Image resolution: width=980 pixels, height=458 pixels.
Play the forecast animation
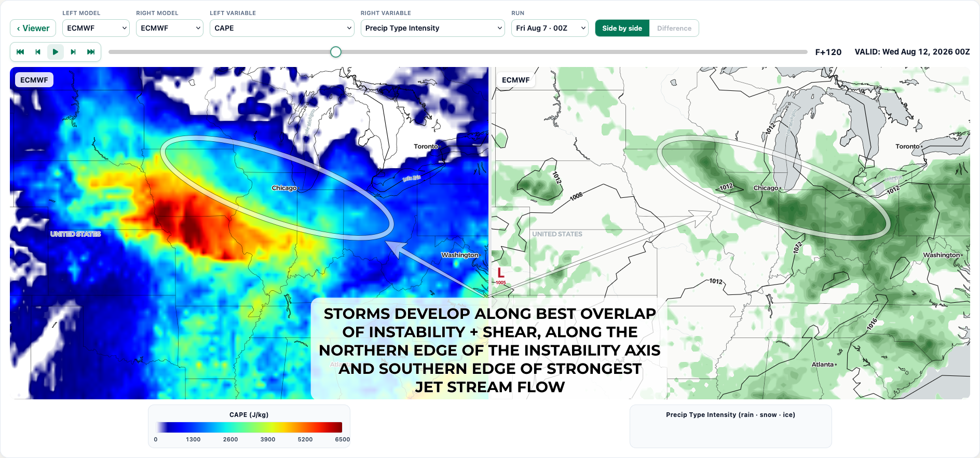click(x=56, y=52)
